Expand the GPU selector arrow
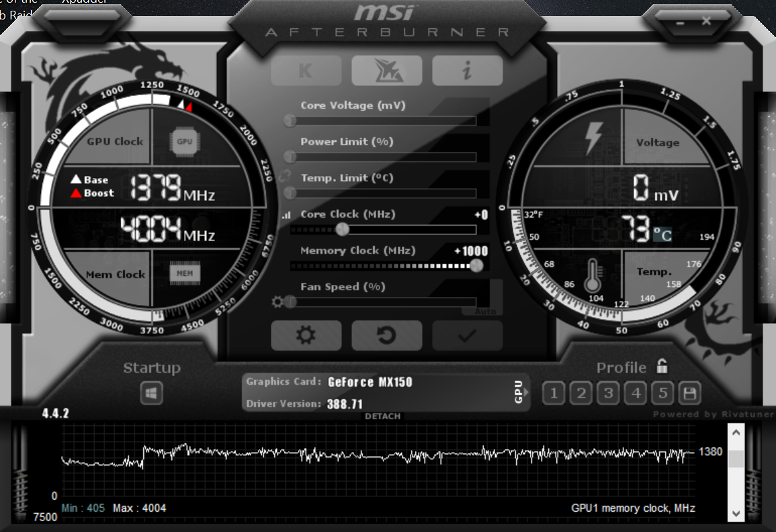Image resolution: width=776 pixels, height=532 pixels. click(527, 392)
